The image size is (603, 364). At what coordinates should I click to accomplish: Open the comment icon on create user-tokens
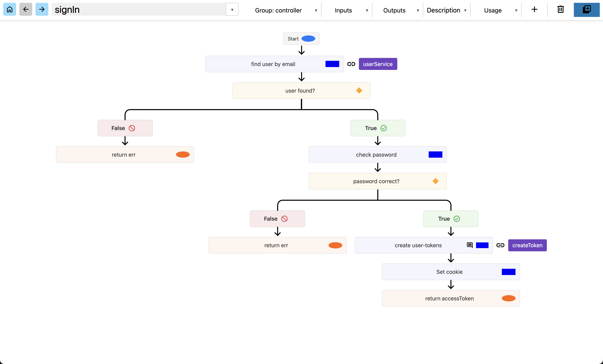point(470,245)
